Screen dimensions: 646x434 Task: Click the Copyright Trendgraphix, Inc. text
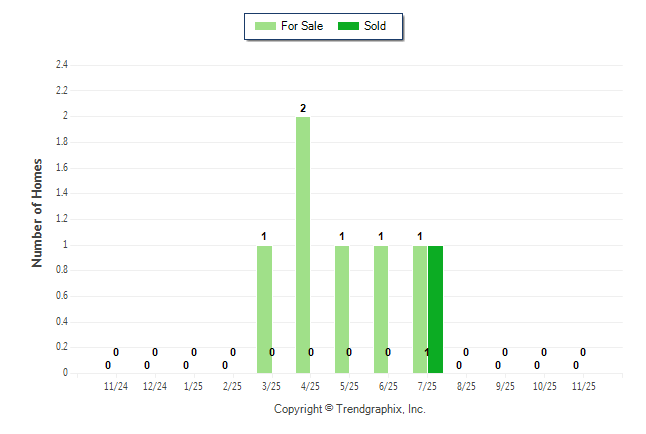[x=350, y=410]
